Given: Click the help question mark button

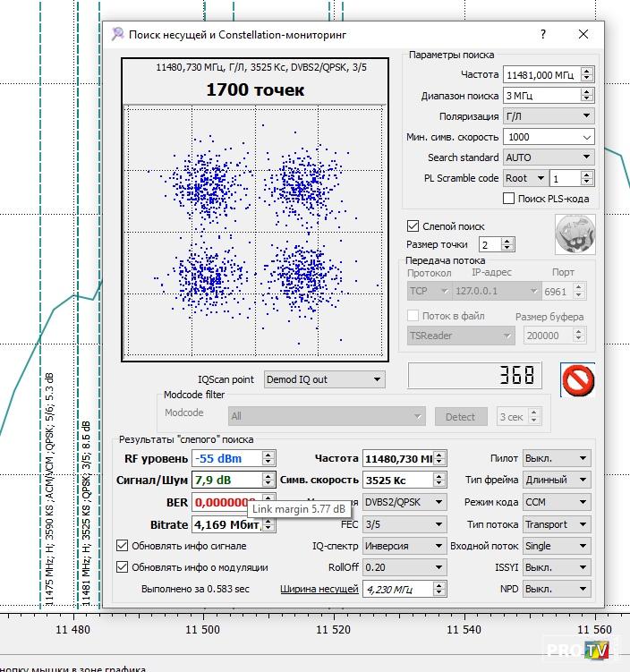Looking at the screenshot, I should click(x=542, y=34).
